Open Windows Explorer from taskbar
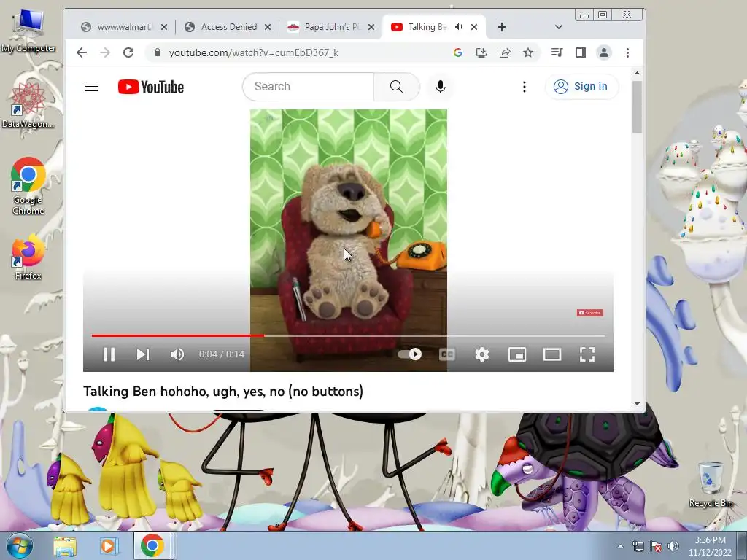Image resolution: width=747 pixels, height=560 pixels. coord(65,545)
